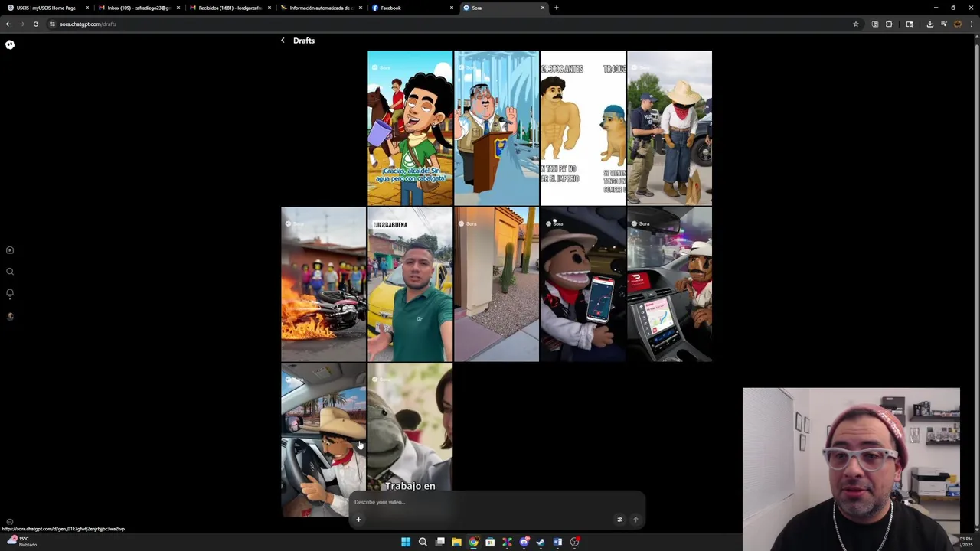Click the Chrome taskbar icon
This screenshot has height=551, width=980.
pyautogui.click(x=473, y=542)
